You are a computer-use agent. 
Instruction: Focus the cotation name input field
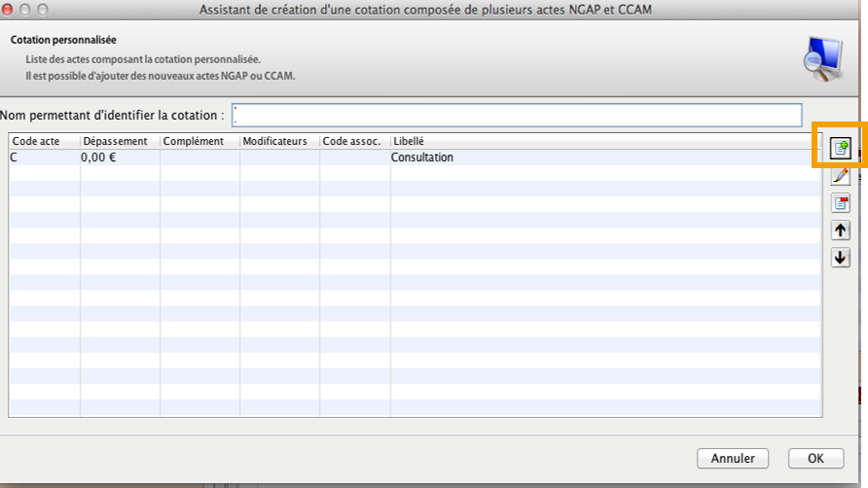point(517,116)
